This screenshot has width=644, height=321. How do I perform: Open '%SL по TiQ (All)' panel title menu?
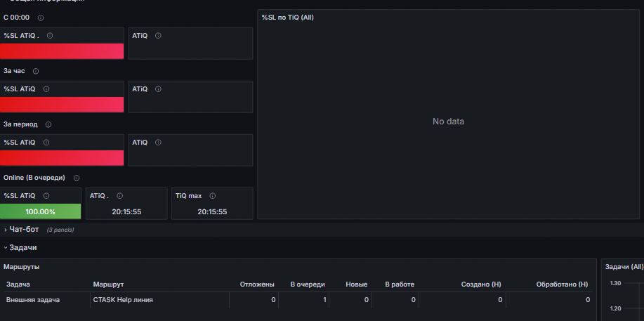pos(287,18)
